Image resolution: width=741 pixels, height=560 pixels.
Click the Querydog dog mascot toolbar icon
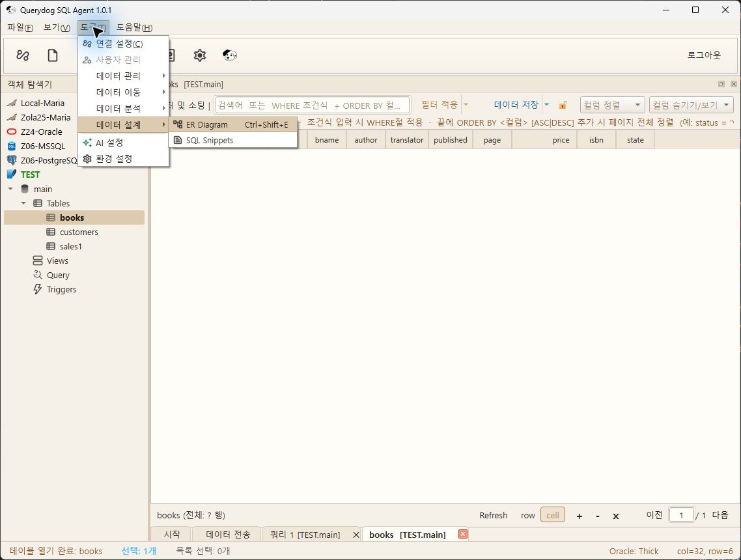coord(230,55)
